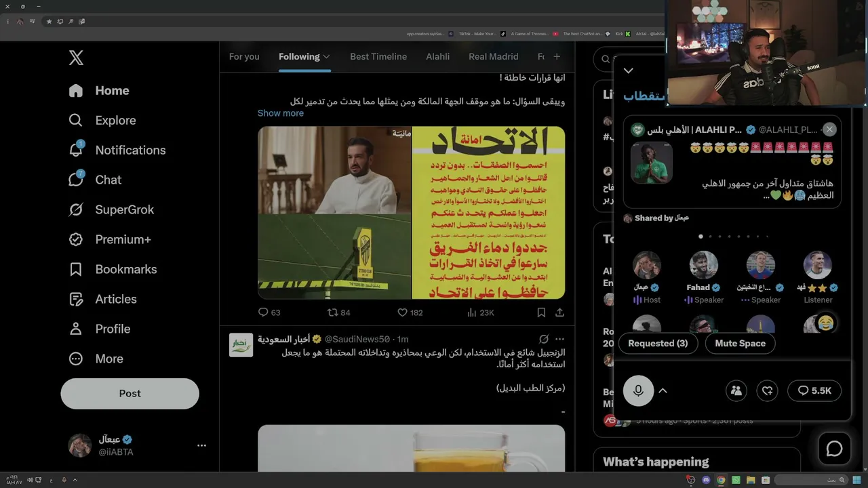Open the SaudiNews50 account handle link
The width and height of the screenshot is (868, 488).
(x=357, y=339)
